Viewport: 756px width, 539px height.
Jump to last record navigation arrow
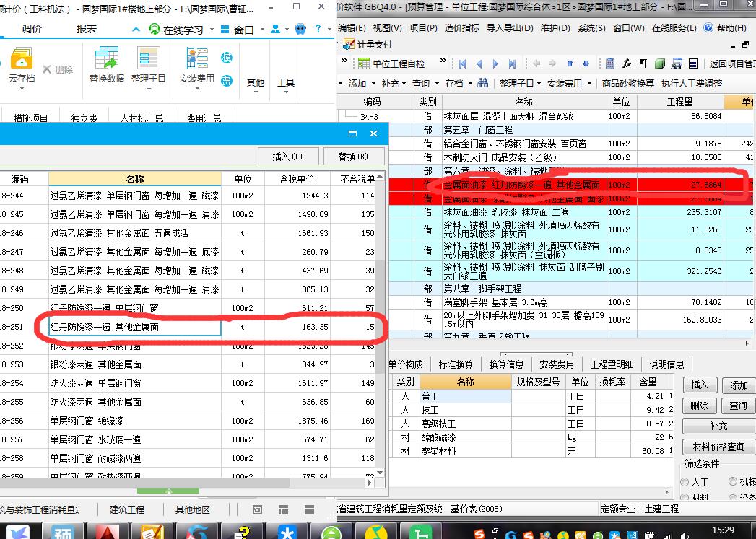[x=512, y=63]
